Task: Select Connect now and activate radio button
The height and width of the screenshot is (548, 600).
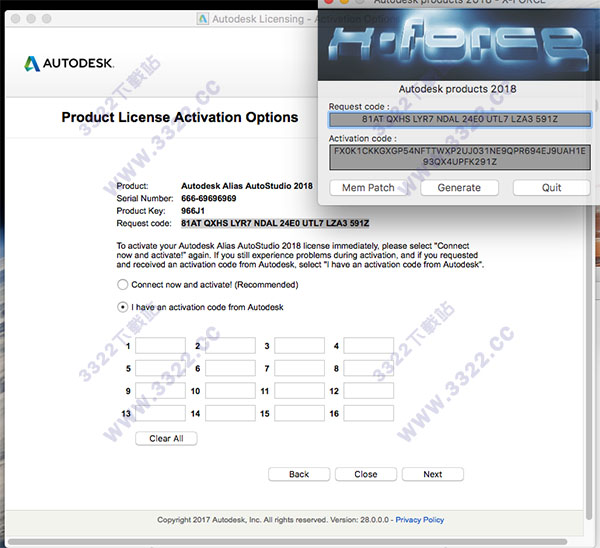Action: pyautogui.click(x=122, y=285)
